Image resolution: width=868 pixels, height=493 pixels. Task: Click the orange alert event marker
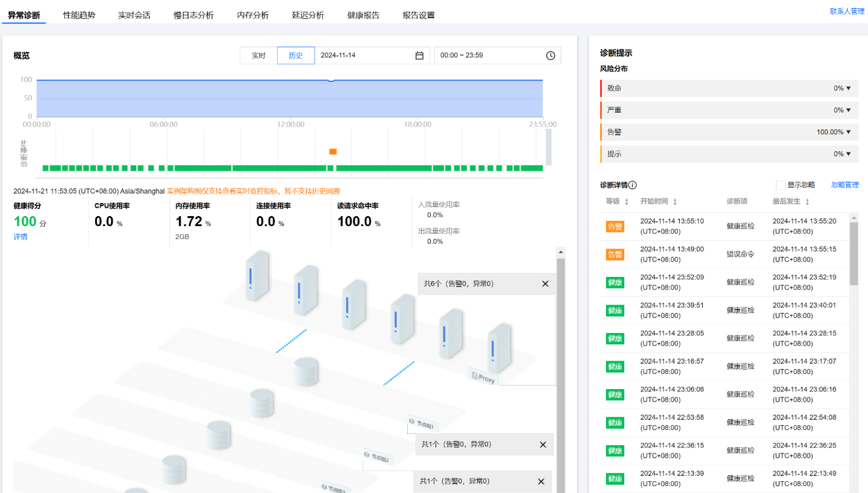coord(333,152)
